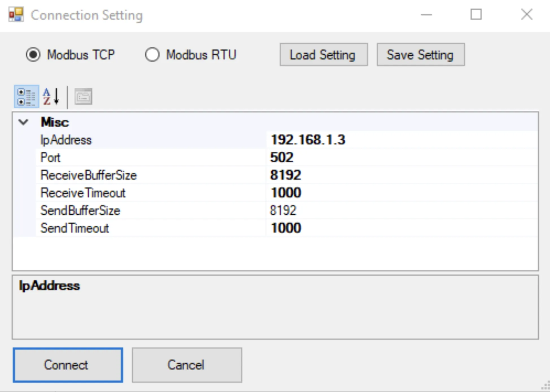Screen dimensions: 550x392
Task: Click the Property Pages toolbar icon
Action: [83, 96]
